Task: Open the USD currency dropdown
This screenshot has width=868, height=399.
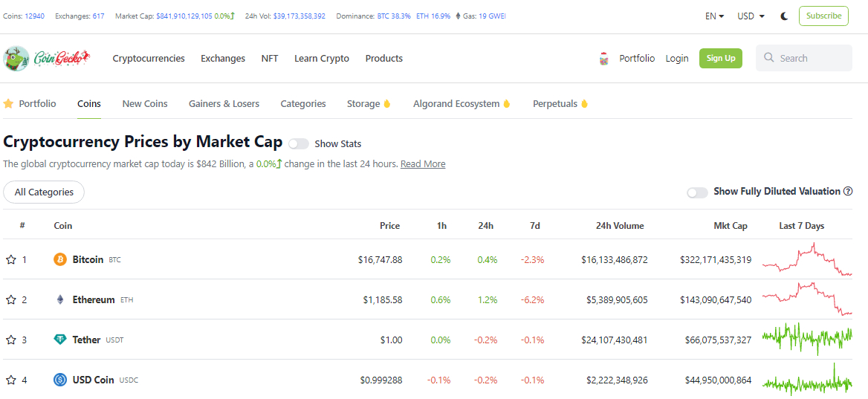Action: 751,16
